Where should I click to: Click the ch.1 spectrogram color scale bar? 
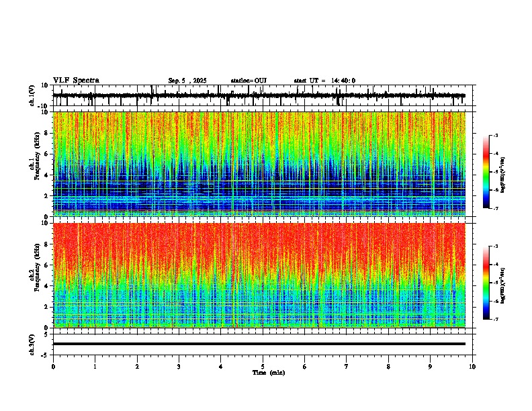pos(486,172)
